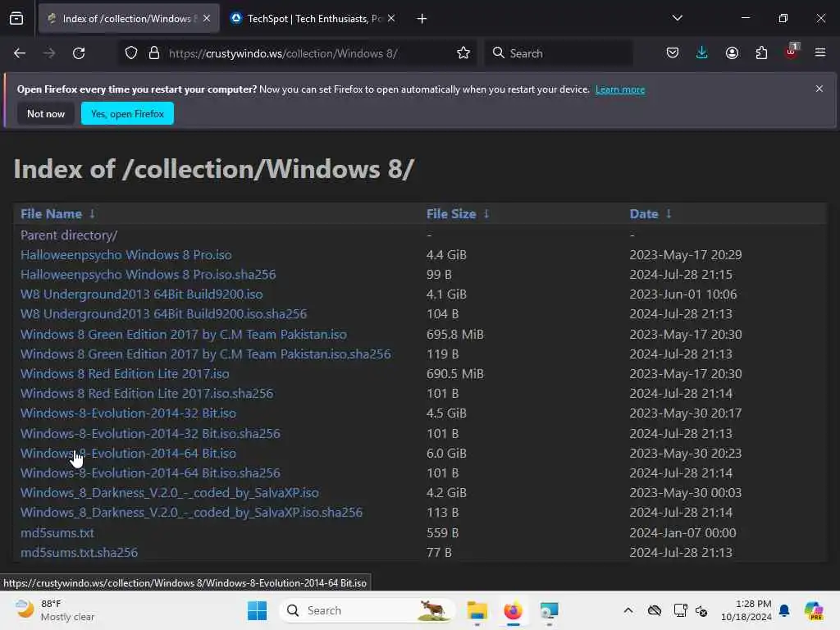Bookmark this page with star icon
The height and width of the screenshot is (630, 840).
pos(463,53)
